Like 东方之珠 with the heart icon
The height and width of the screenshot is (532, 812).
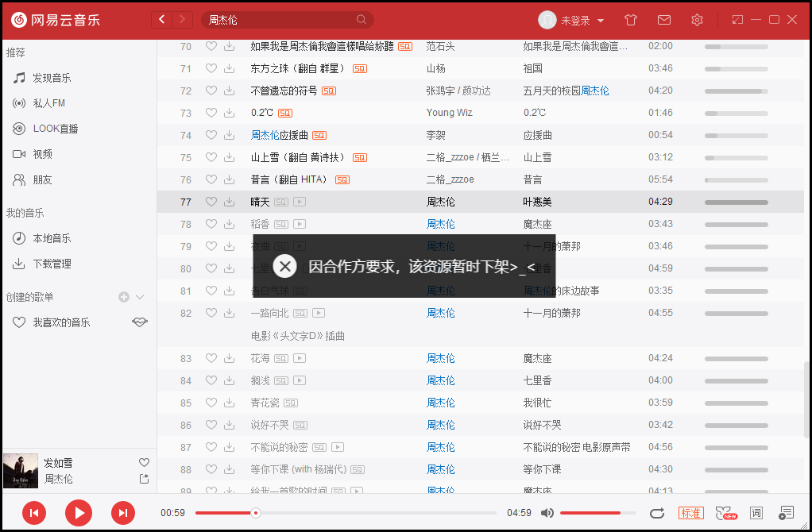coord(211,68)
